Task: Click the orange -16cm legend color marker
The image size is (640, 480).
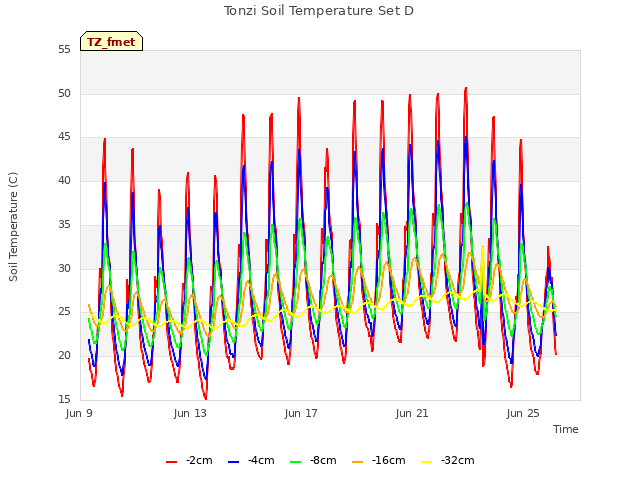Action: (358, 462)
